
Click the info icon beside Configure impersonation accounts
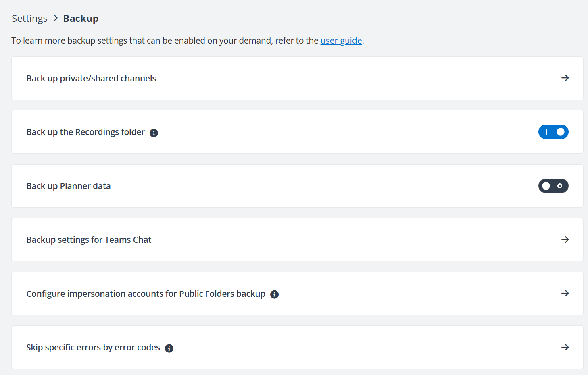tap(274, 294)
